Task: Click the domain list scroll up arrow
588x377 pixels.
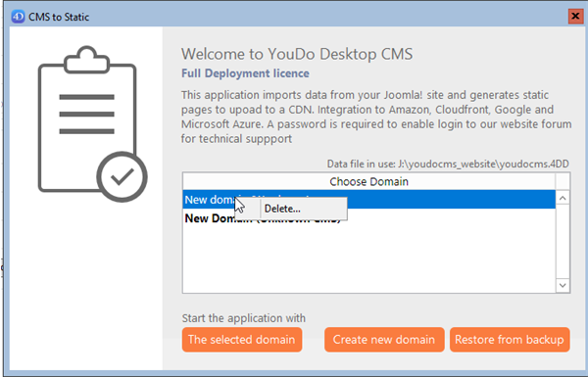Action: click(x=563, y=198)
